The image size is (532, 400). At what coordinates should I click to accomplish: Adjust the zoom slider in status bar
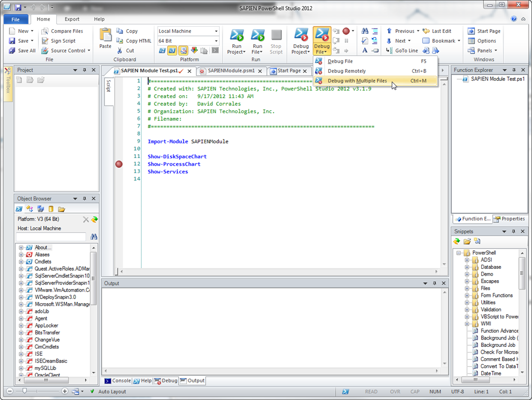(x=24, y=391)
